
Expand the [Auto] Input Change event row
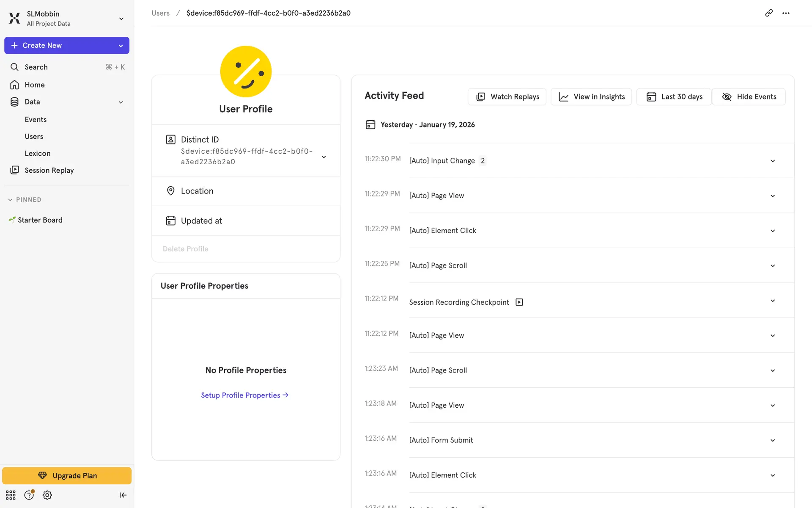[772, 161]
